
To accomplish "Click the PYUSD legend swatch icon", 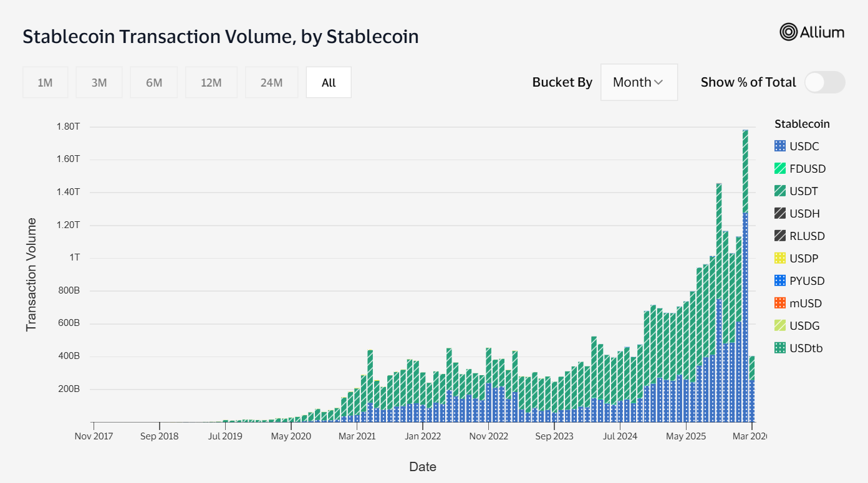I will (x=779, y=280).
